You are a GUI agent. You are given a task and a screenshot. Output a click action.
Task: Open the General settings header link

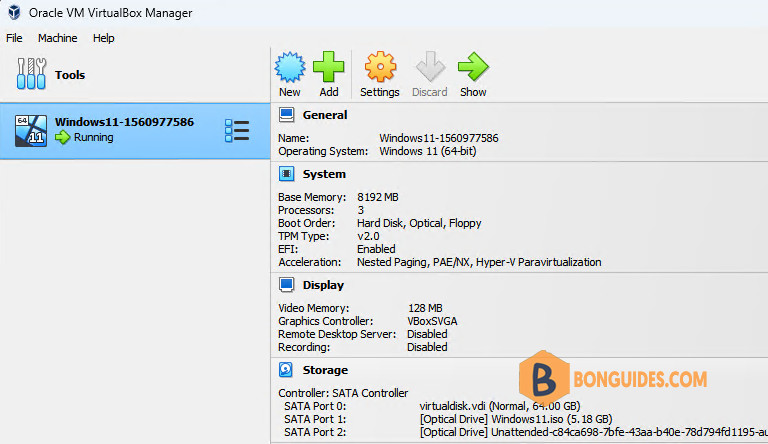pyautogui.click(x=325, y=115)
